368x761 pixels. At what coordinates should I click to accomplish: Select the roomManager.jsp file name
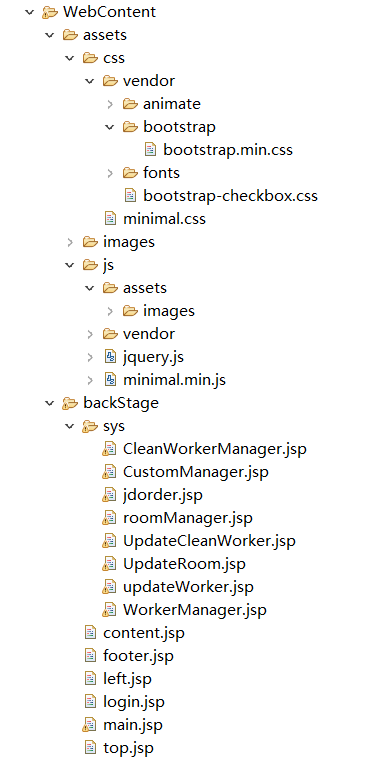[x=188, y=518]
